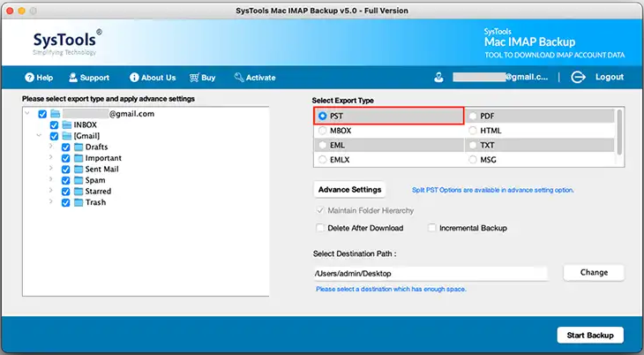
Task: Click the Starred folder icon
Action: pyautogui.click(x=79, y=192)
